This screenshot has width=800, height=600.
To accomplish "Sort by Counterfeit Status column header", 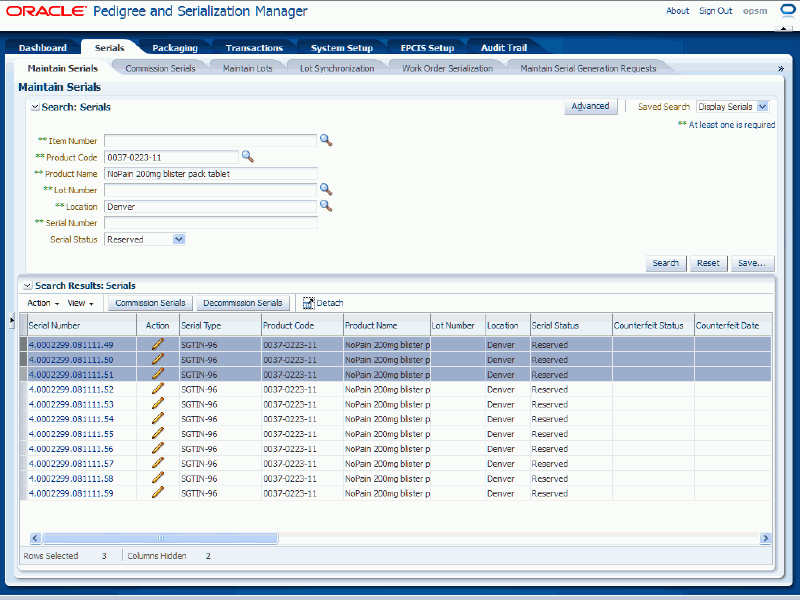I will click(x=653, y=326).
